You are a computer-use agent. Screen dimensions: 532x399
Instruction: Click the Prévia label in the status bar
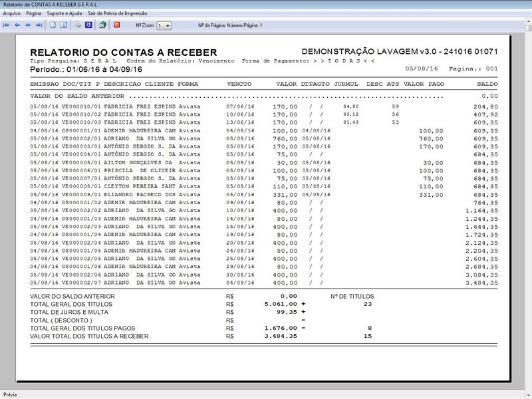pyautogui.click(x=9, y=393)
